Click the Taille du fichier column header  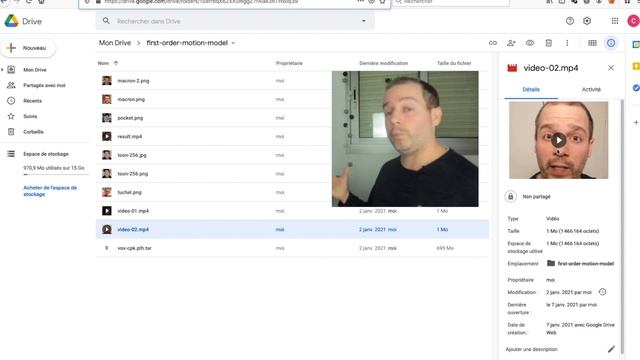tap(454, 63)
